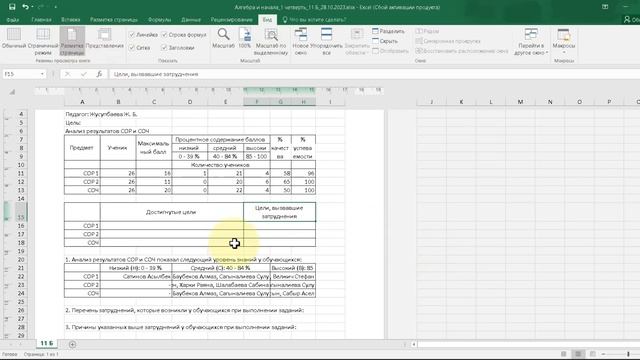Image resolution: width=640 pixels, height=360 pixels.
Task: Switch to the Главная ribbon tab
Action: pos(41,20)
